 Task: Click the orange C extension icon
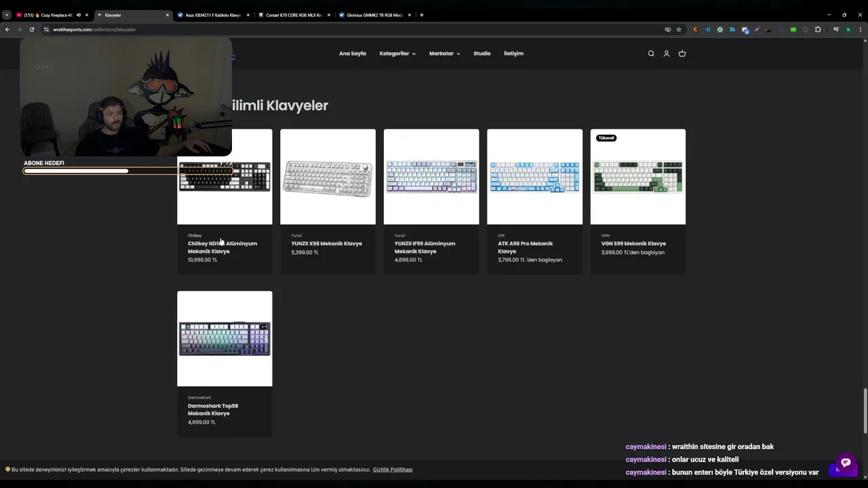pyautogui.click(x=696, y=29)
